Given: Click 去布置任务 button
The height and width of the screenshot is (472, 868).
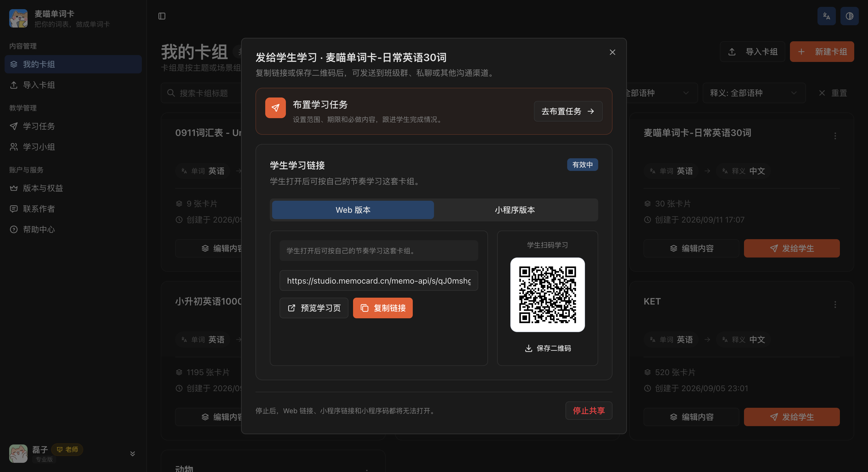Looking at the screenshot, I should 568,111.
